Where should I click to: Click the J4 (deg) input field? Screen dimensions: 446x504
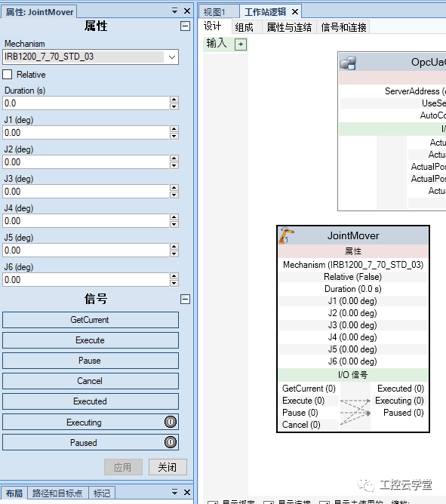[x=86, y=221]
